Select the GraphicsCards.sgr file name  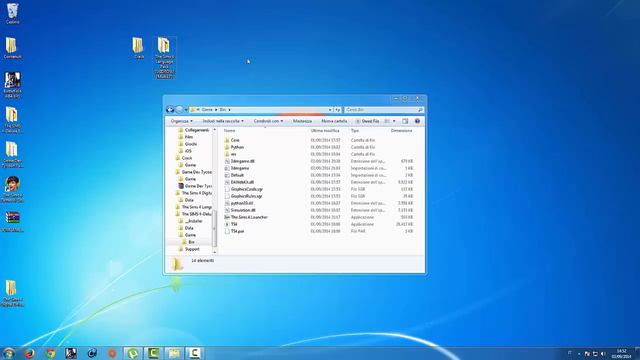[247, 189]
